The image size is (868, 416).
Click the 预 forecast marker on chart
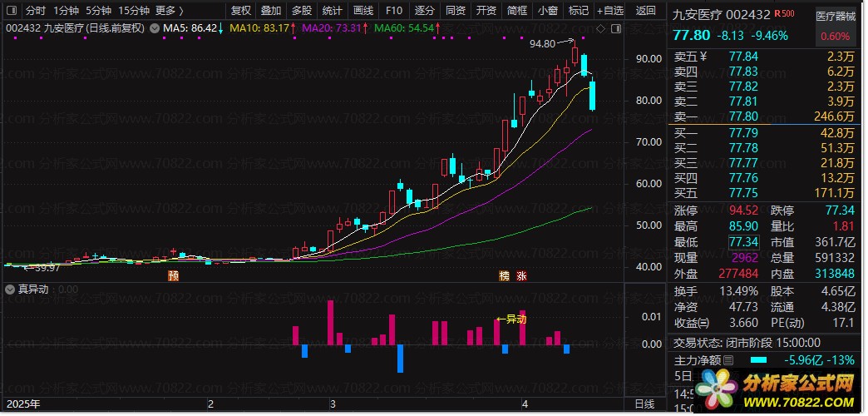[x=173, y=276]
